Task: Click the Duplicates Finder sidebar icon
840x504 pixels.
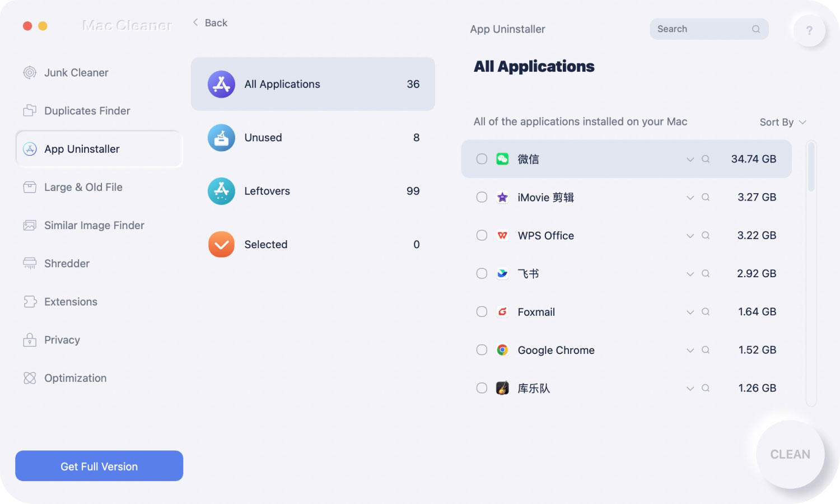Action: tap(30, 111)
